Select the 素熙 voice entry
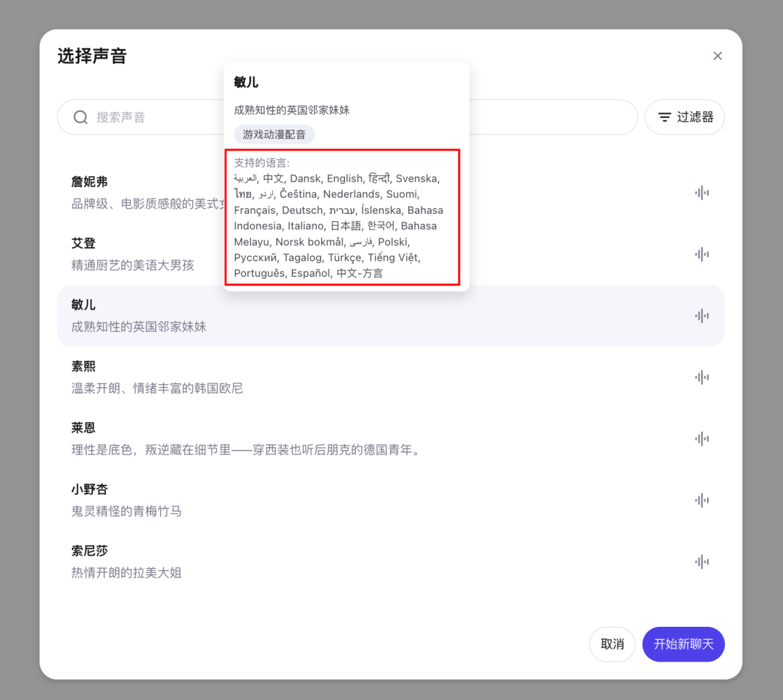The height and width of the screenshot is (700, 783). click(290, 377)
